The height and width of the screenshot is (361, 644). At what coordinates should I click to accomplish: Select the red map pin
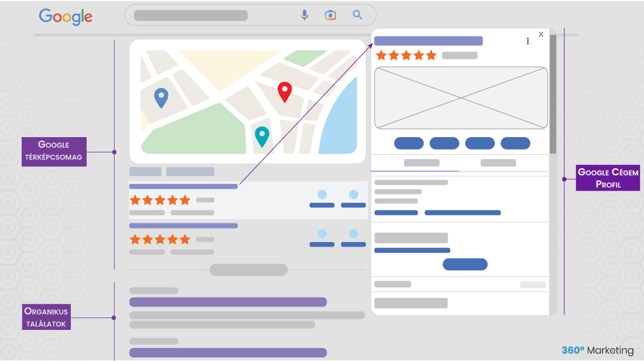285,92
